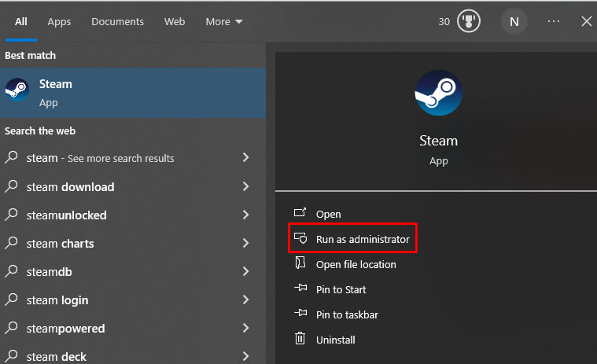
Task: Select the steam login web suggestion
Action: pyautogui.click(x=57, y=300)
